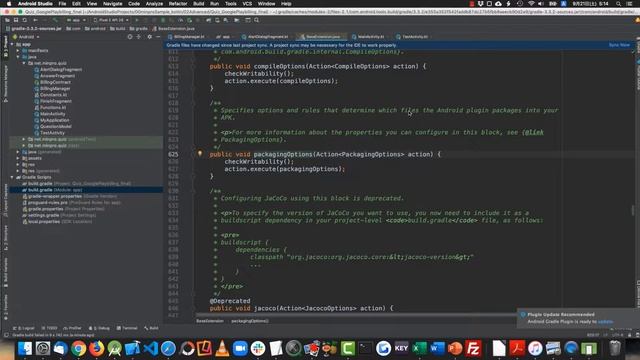
Task: Open Visual Studio Code from the Dock
Action: [151, 349]
